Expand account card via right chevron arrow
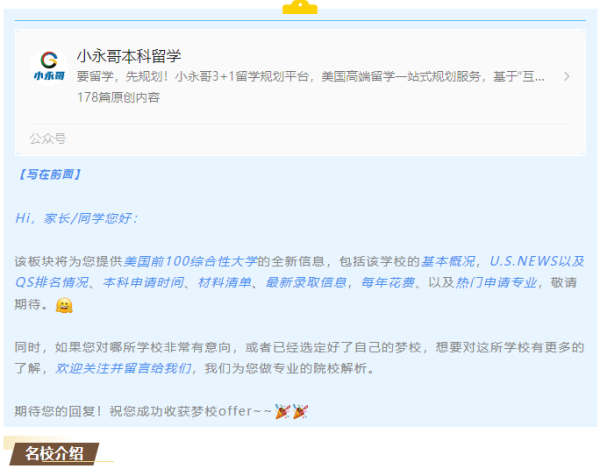600x469 pixels. [567, 77]
